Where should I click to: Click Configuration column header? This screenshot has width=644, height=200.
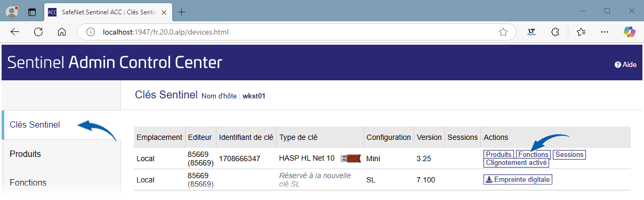click(x=389, y=137)
